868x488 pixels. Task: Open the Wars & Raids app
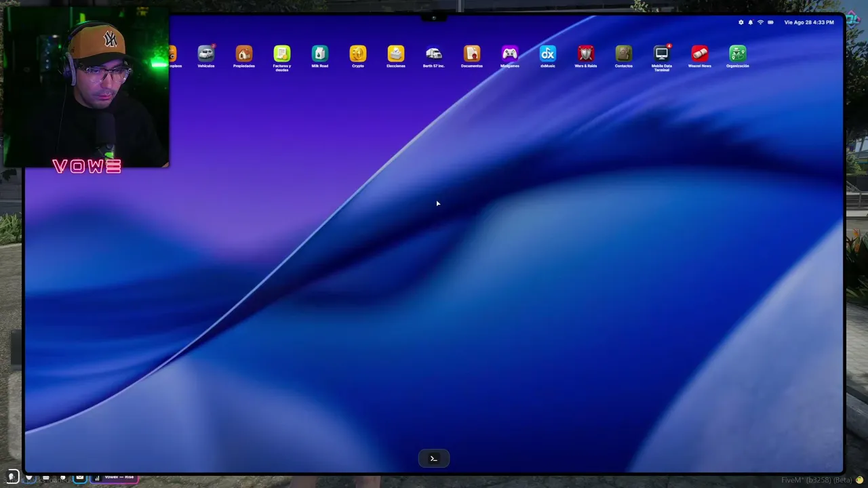(586, 54)
